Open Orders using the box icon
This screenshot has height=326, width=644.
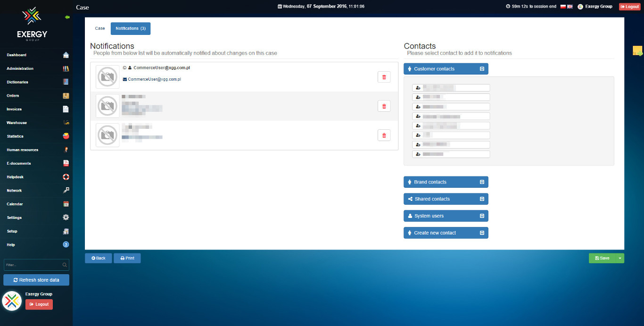click(x=66, y=96)
